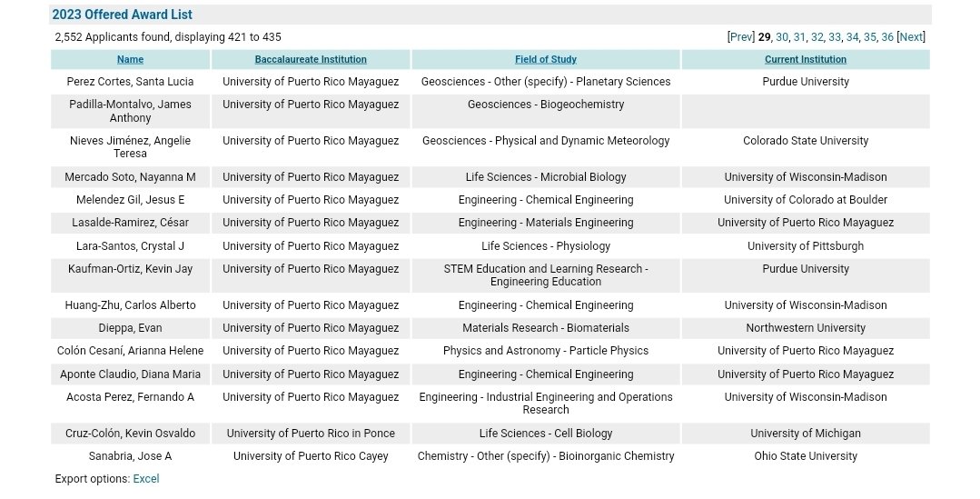This screenshot has width=980, height=499.
Task: Select name Acosta Perez, Fernando A
Action: pyautogui.click(x=130, y=397)
